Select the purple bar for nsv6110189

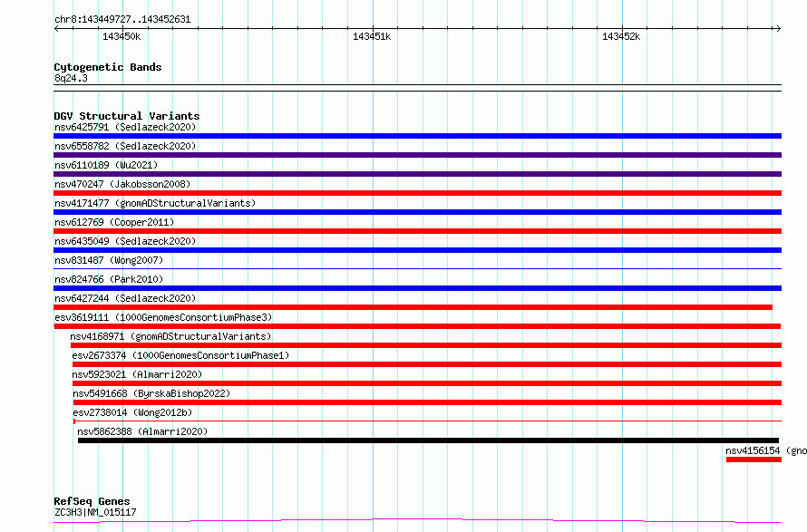417,174
